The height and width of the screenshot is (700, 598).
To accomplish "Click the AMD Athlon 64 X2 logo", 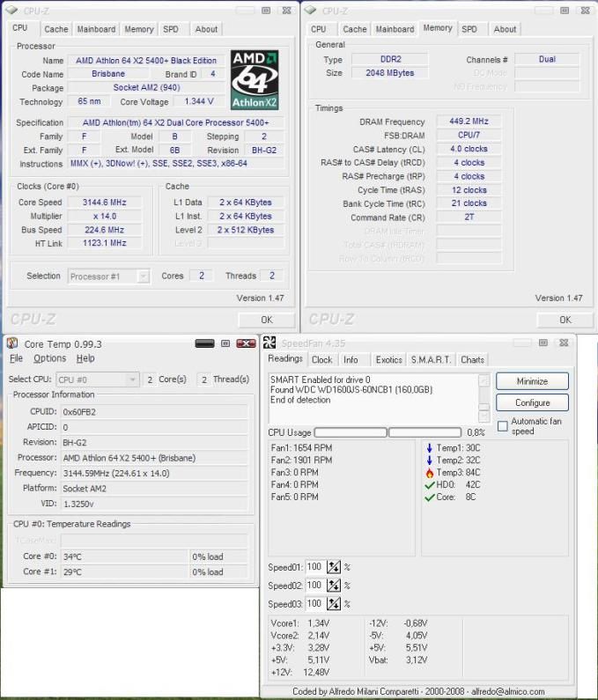I will [255, 79].
